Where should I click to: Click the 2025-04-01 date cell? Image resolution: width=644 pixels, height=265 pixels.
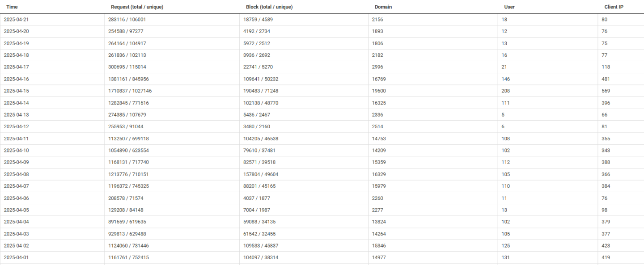[16, 257]
